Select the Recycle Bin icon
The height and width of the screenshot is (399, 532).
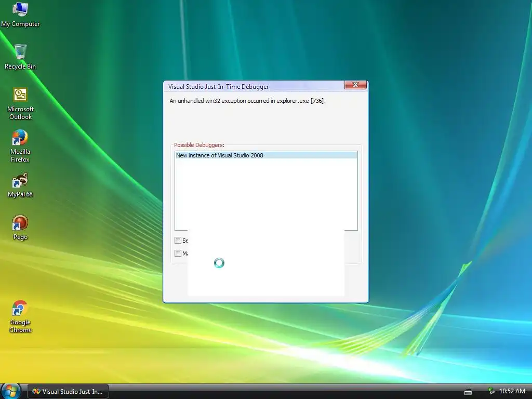(x=20, y=57)
